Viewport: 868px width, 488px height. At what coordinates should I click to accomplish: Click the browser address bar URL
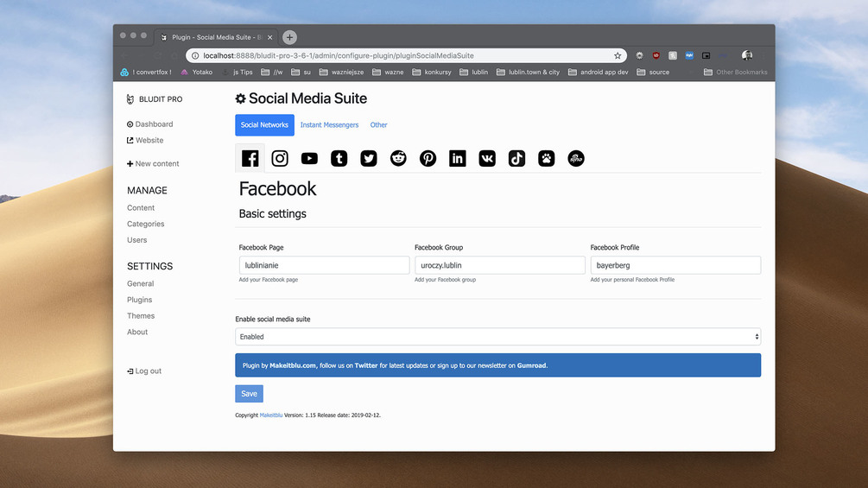point(339,55)
